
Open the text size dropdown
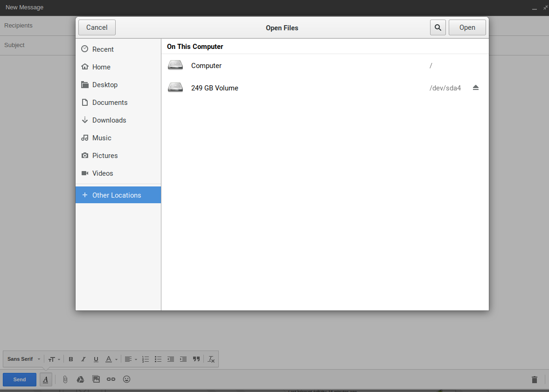pyautogui.click(x=54, y=359)
